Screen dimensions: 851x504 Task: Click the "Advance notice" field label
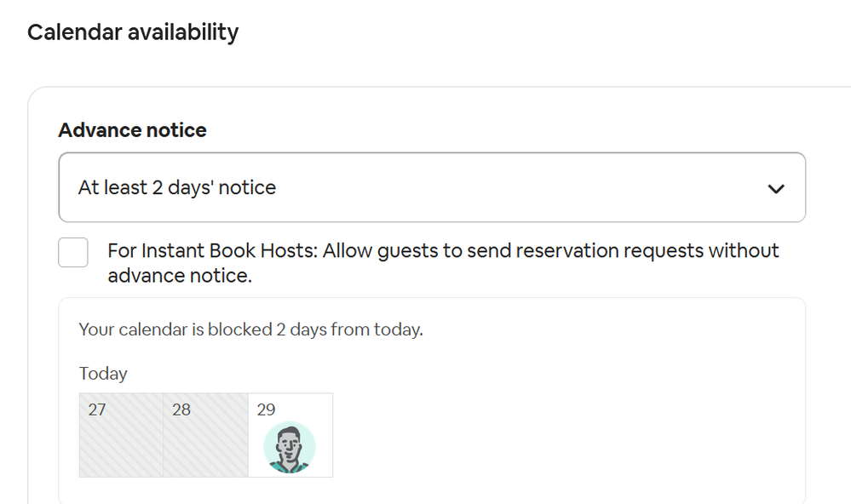(132, 130)
